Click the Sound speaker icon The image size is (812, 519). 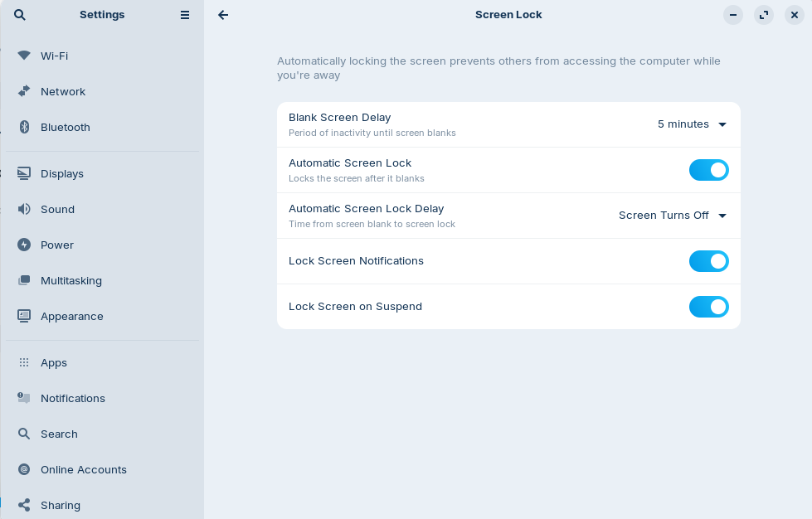(24, 209)
